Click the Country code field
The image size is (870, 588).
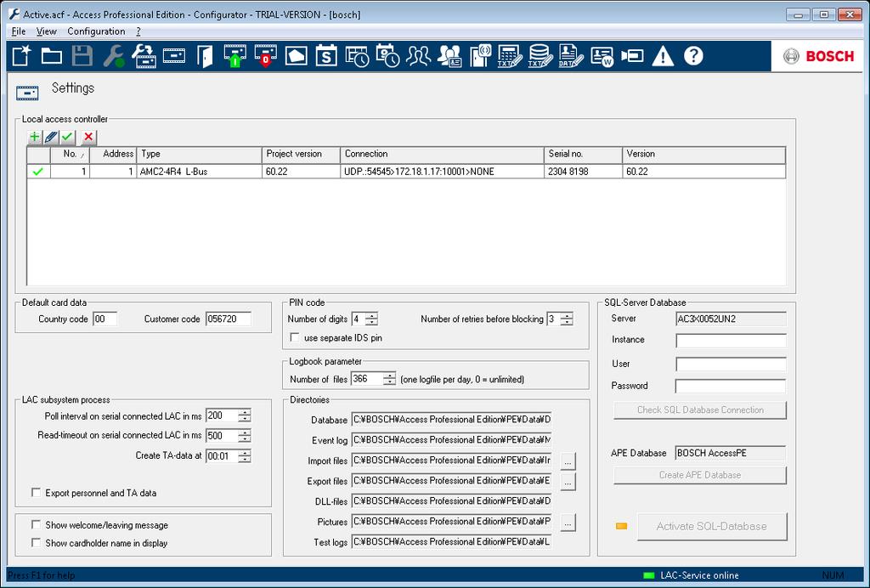105,319
